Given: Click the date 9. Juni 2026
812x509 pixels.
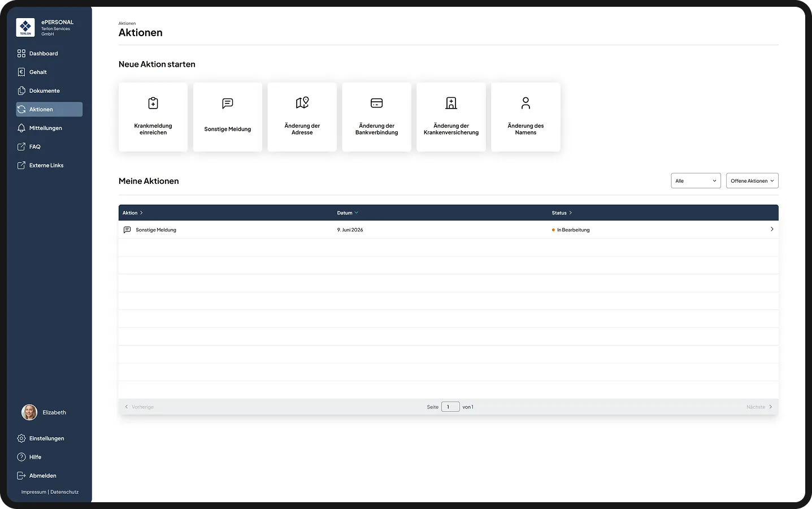Looking at the screenshot, I should 350,230.
